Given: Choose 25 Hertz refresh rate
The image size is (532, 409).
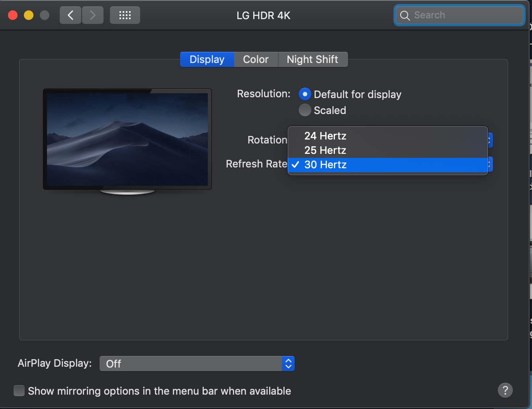Looking at the screenshot, I should 388,150.
